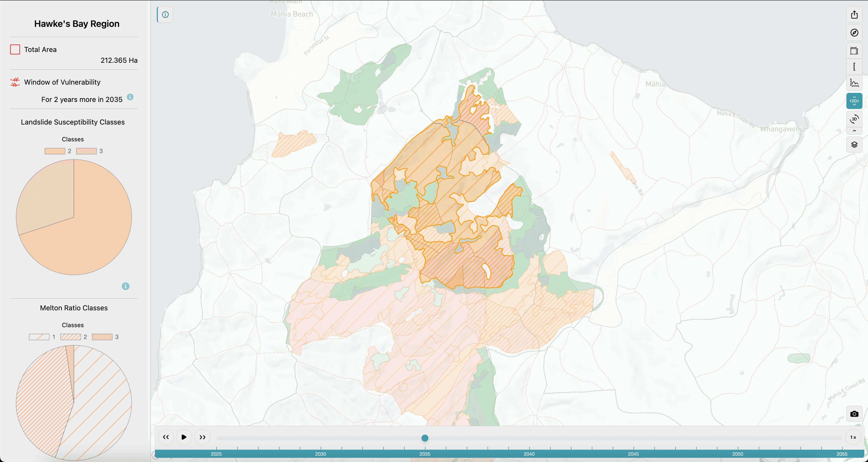Image resolution: width=868 pixels, height=462 pixels.
Task: Toggle the Total Area red checkbox
Action: click(15, 49)
